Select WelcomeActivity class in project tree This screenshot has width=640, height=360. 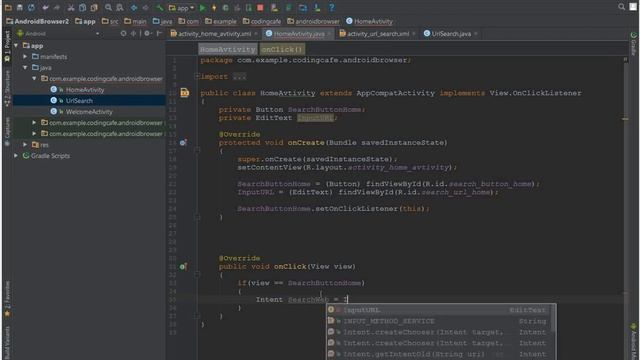point(89,111)
